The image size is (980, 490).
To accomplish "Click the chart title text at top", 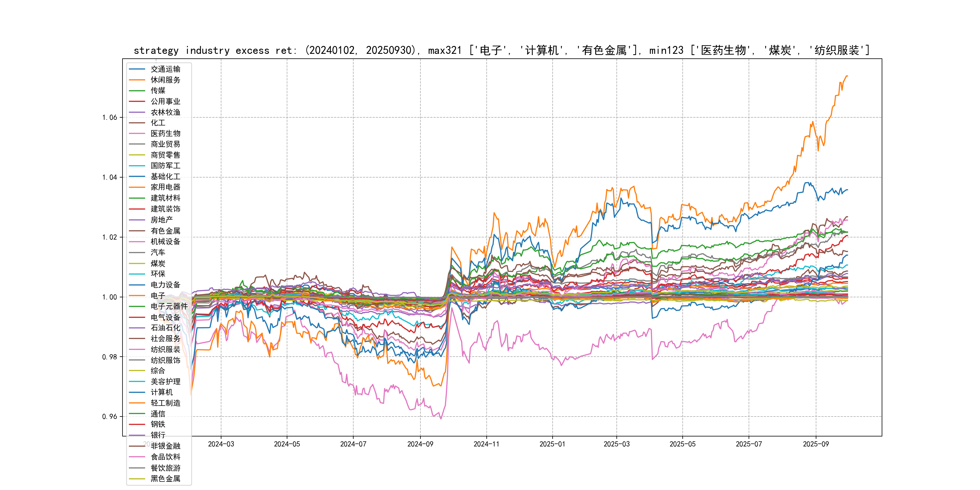I will click(x=501, y=50).
